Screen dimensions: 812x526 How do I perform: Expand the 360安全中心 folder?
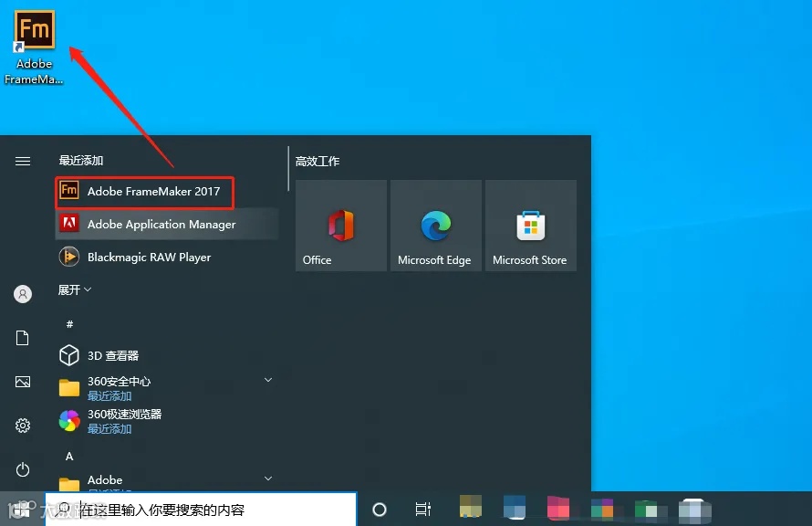tap(268, 380)
